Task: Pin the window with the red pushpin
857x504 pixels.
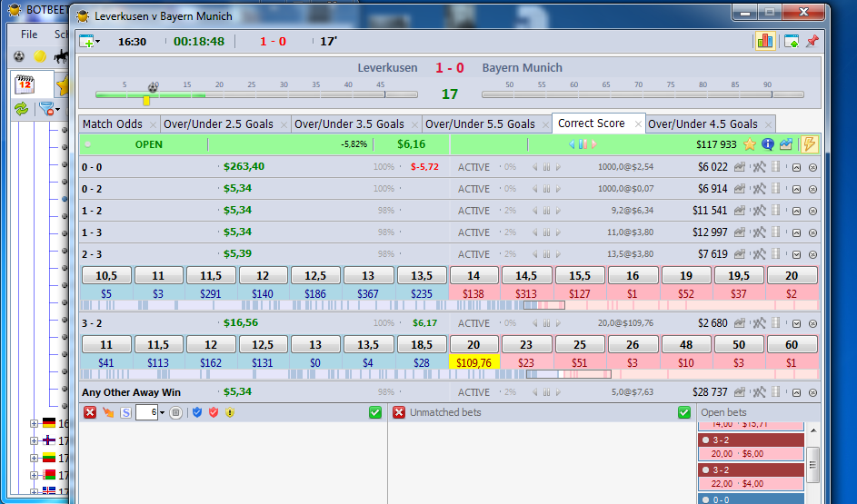Action: (x=812, y=41)
